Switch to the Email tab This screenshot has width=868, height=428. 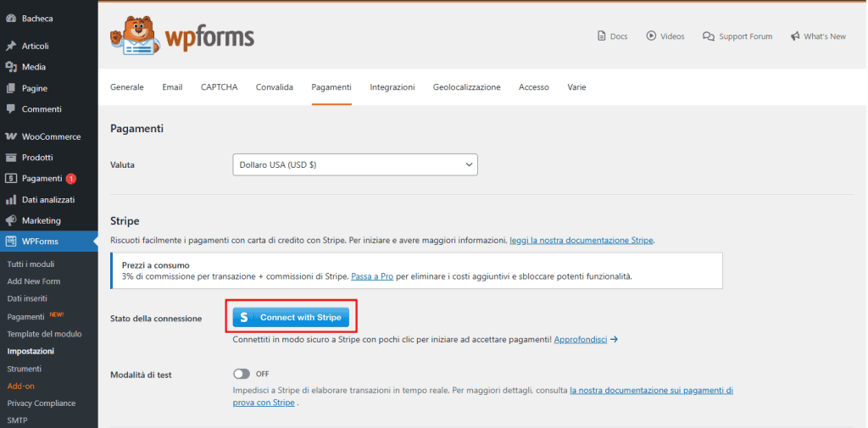tap(172, 87)
